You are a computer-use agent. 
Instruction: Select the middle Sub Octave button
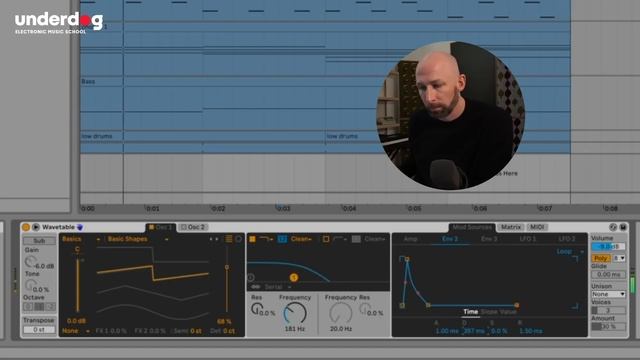pyautogui.click(x=39, y=306)
